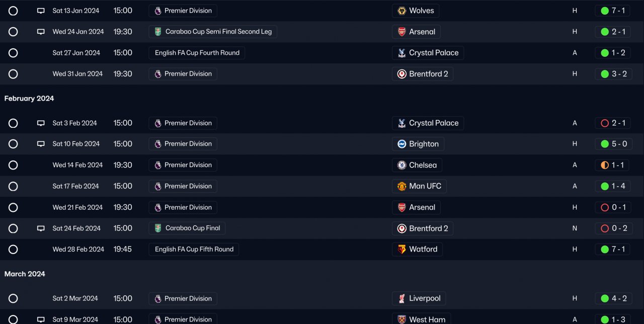Click the TV icon on Sat 10 Feb fixture
The height and width of the screenshot is (324, 644).
coord(41,144)
